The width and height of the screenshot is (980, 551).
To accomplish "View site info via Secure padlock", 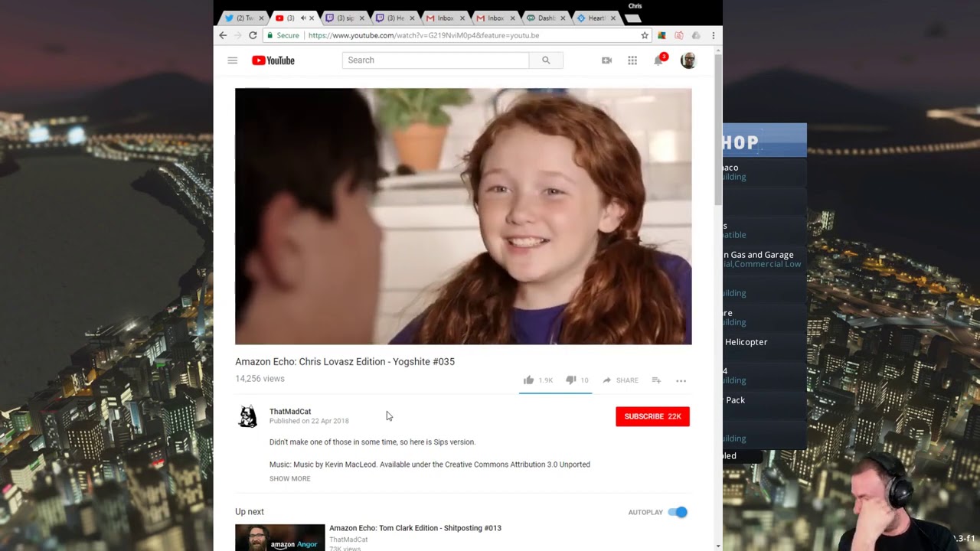I will tap(283, 35).
